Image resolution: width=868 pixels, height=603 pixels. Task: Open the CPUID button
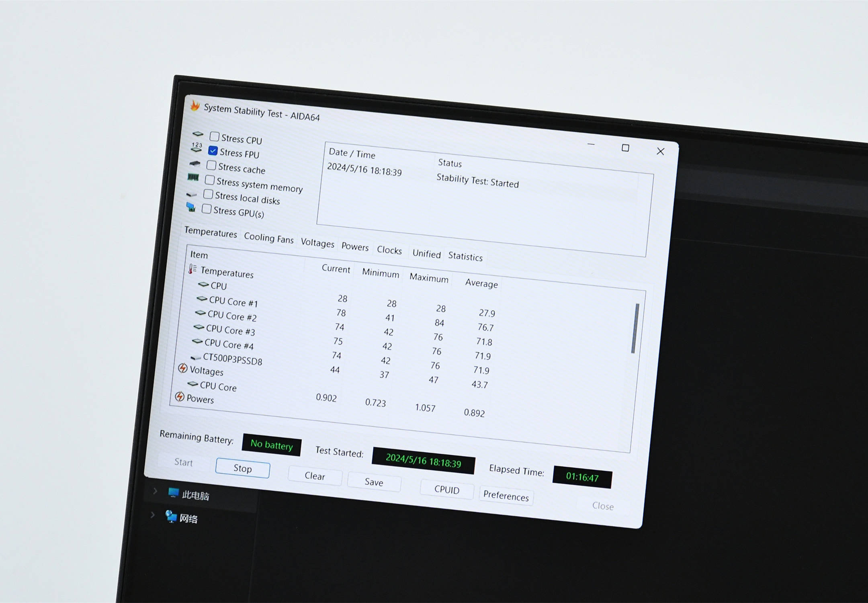point(447,490)
